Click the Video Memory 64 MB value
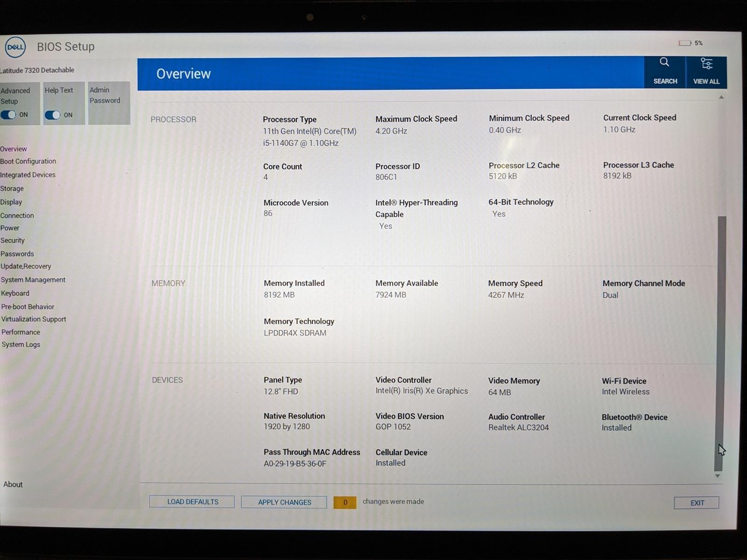 [500, 392]
